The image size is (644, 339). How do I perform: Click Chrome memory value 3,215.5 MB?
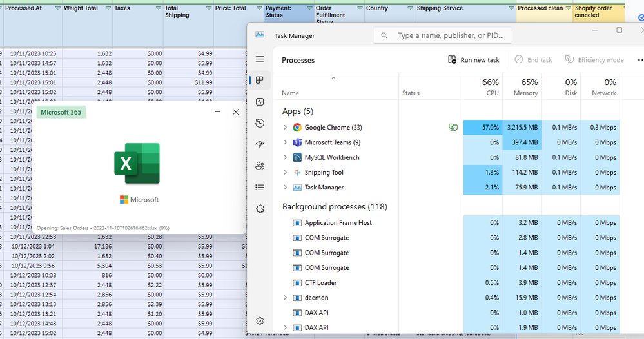tap(522, 128)
